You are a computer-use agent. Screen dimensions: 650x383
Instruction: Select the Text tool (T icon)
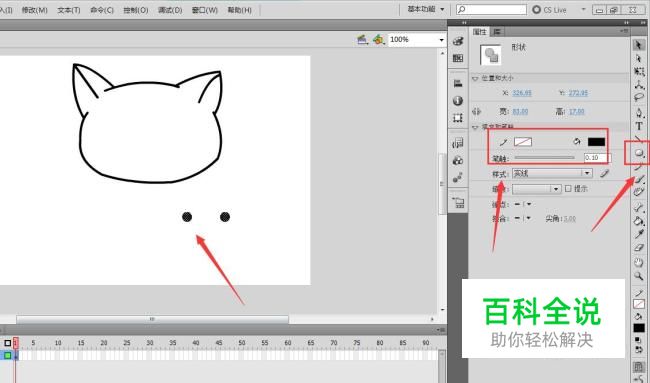point(639,126)
